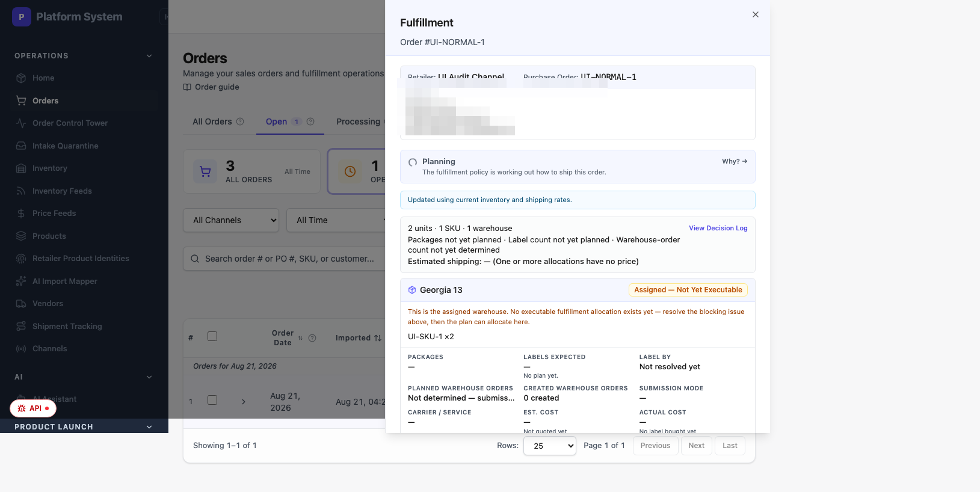
Task: Click the Channels broadcast icon
Action: [x=21, y=349]
